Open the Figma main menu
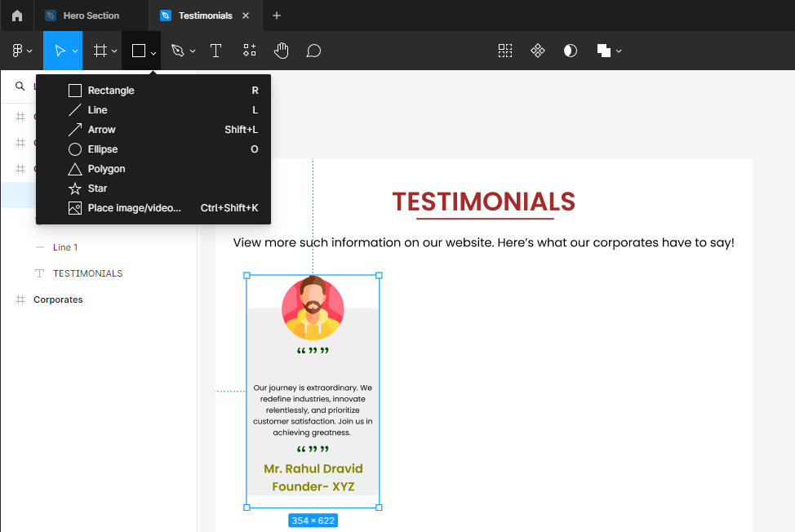This screenshot has width=795, height=532. click(17, 51)
